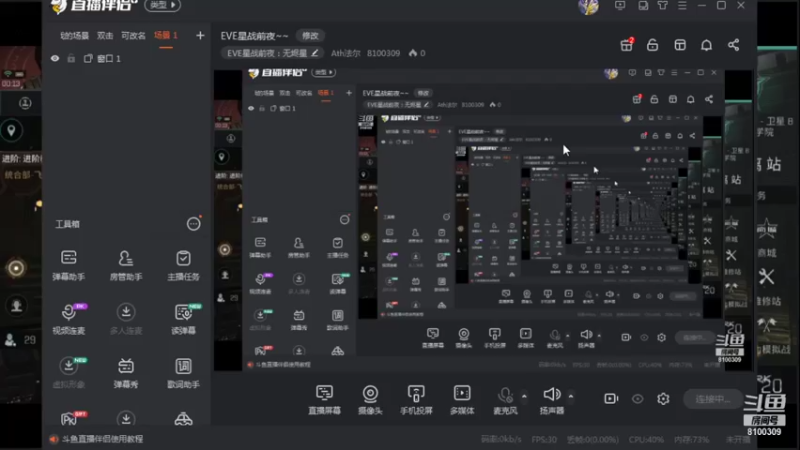This screenshot has width=800, height=450.
Task: Open the settings gear in bottom bar
Action: click(x=663, y=398)
